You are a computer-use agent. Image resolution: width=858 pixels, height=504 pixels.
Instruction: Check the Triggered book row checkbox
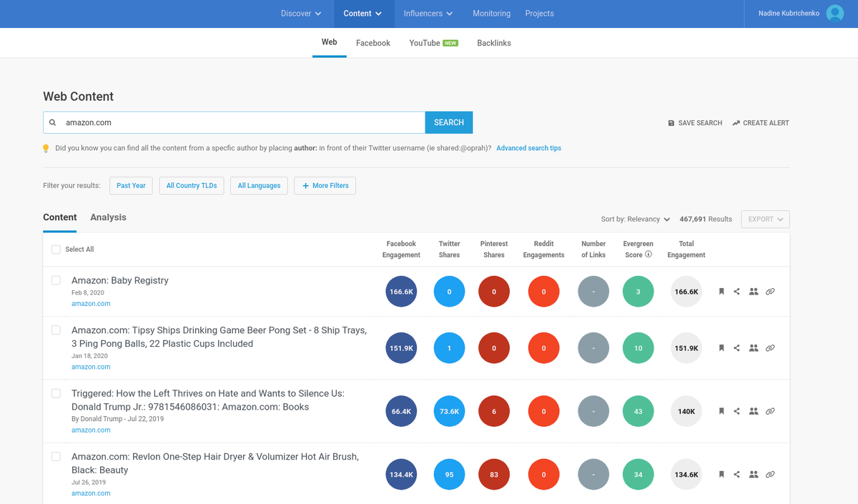click(56, 393)
